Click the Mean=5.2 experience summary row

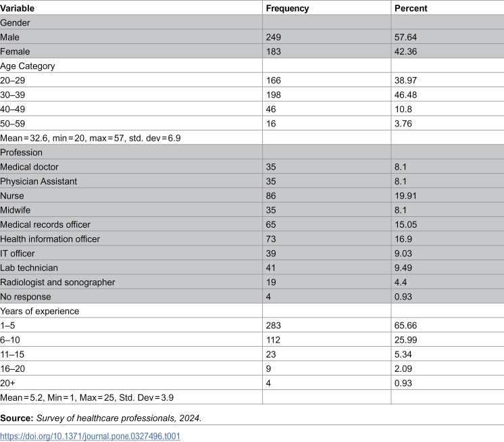coord(252,397)
